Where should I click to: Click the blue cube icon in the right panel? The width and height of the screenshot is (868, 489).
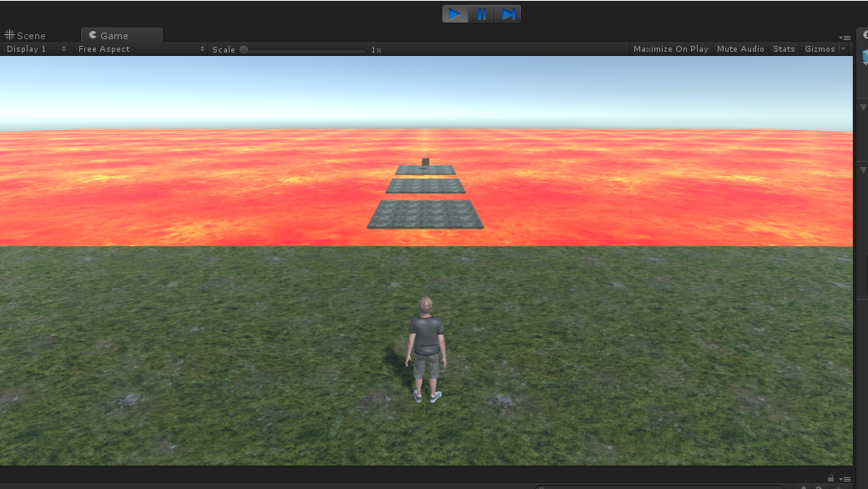tap(865, 57)
